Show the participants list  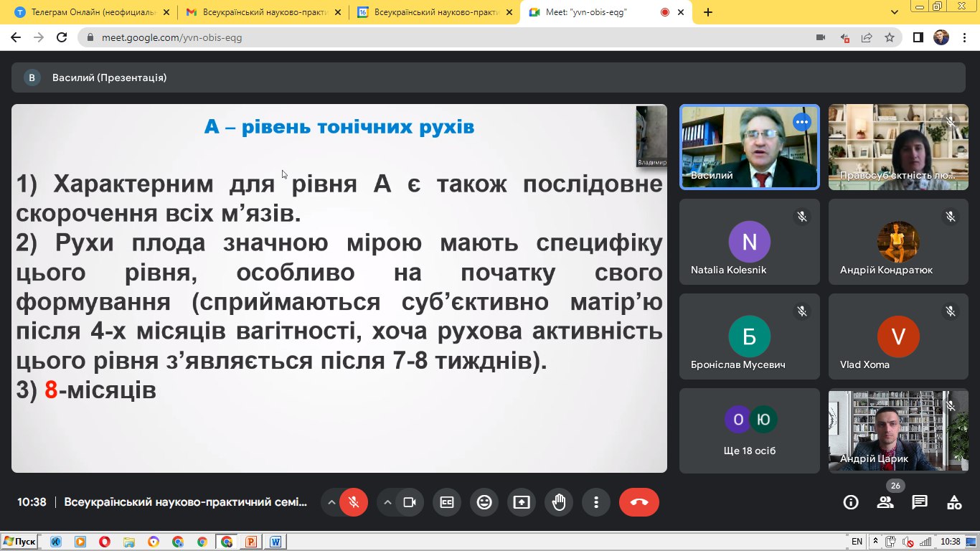pos(885,502)
